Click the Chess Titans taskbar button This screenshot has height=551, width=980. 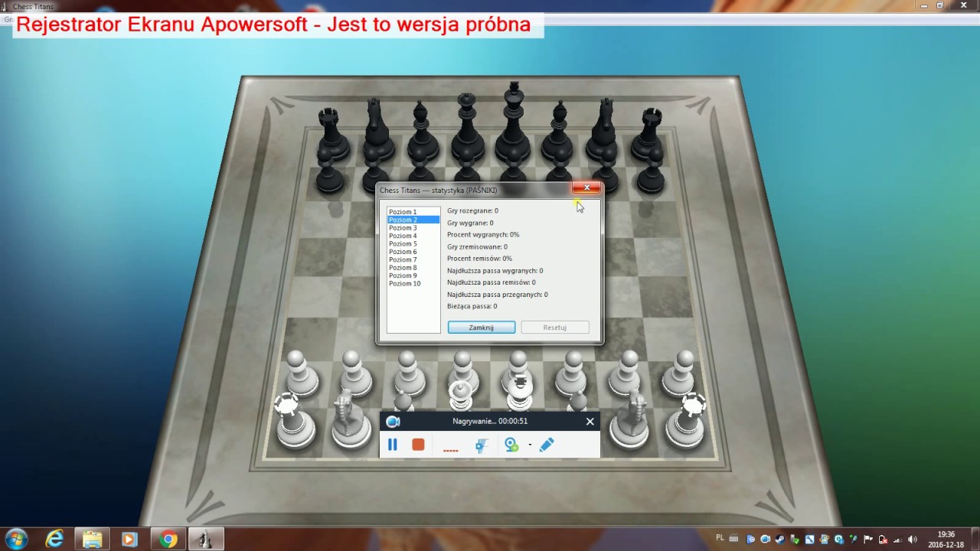point(206,539)
